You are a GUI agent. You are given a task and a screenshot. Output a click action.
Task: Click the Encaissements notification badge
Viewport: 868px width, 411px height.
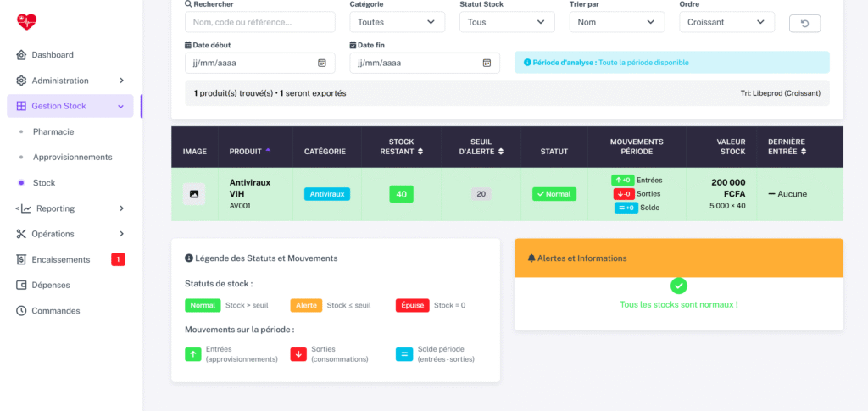118,259
